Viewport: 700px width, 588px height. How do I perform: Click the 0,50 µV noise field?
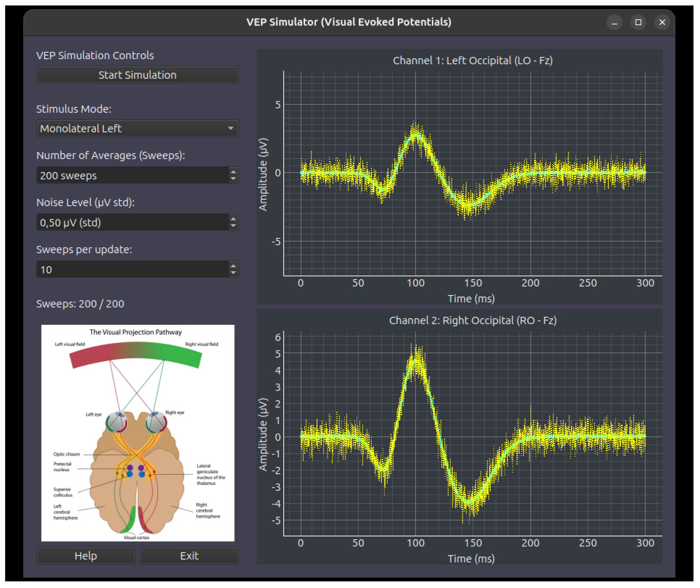click(133, 222)
